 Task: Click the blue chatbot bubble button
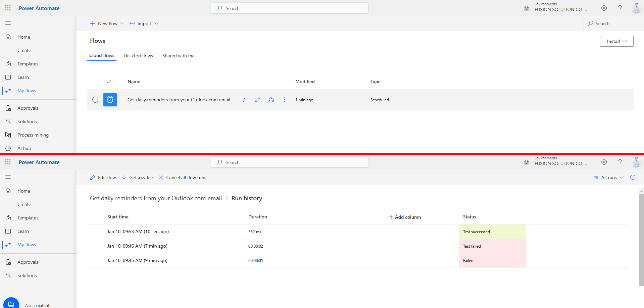[11, 303]
